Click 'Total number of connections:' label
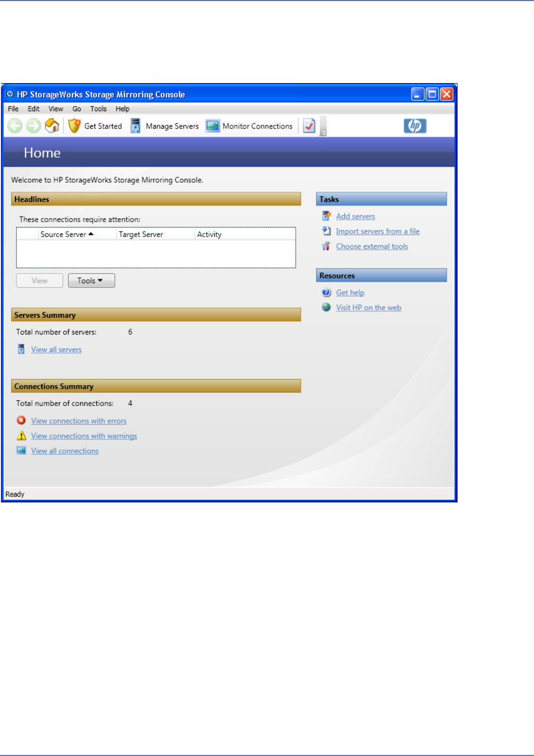The height and width of the screenshot is (756, 534). 65,403
